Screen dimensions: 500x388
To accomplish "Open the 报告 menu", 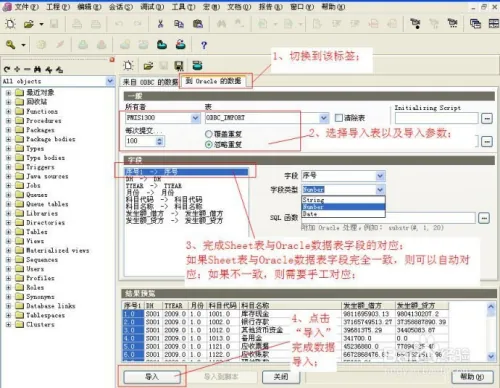I will click(x=270, y=7).
